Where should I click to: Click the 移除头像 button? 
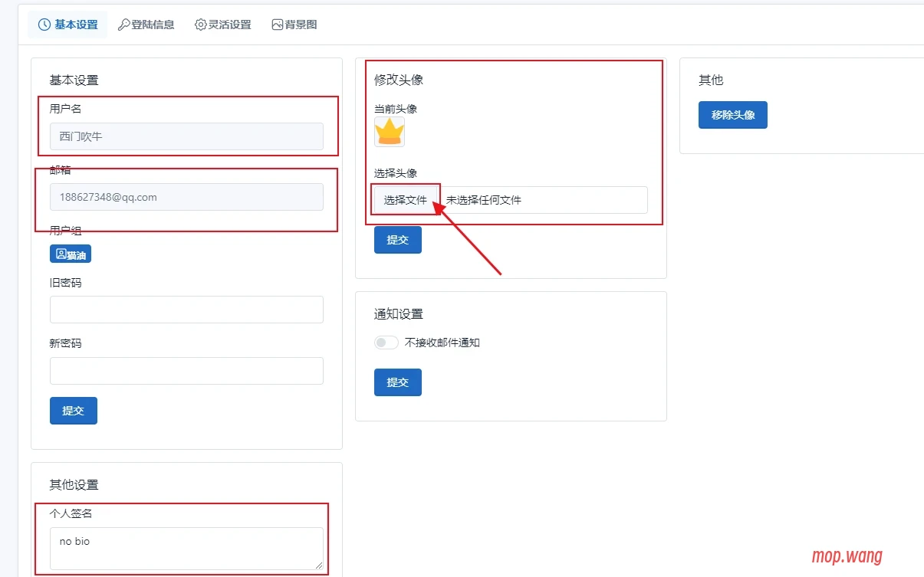click(x=732, y=115)
